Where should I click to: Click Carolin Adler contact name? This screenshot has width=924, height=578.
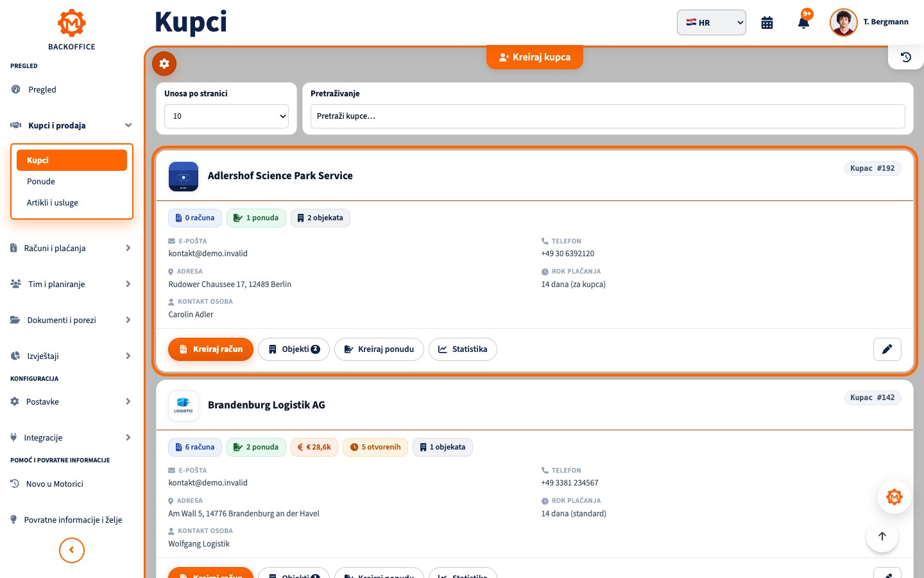(x=191, y=315)
